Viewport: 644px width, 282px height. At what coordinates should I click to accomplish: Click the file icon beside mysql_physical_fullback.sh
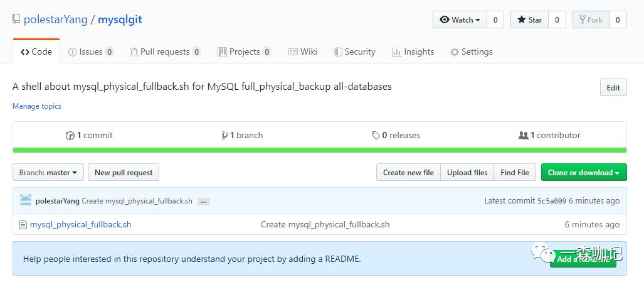coord(23,224)
